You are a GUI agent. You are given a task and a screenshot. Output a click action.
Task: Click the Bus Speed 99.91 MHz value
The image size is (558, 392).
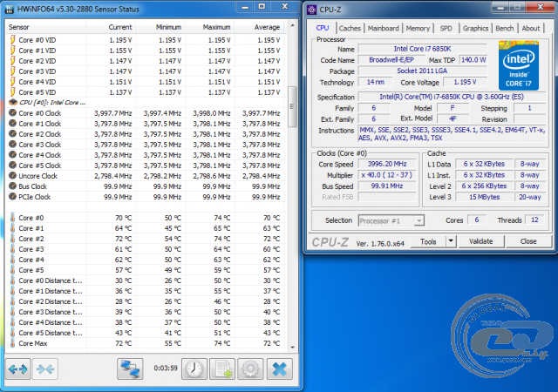click(x=387, y=186)
